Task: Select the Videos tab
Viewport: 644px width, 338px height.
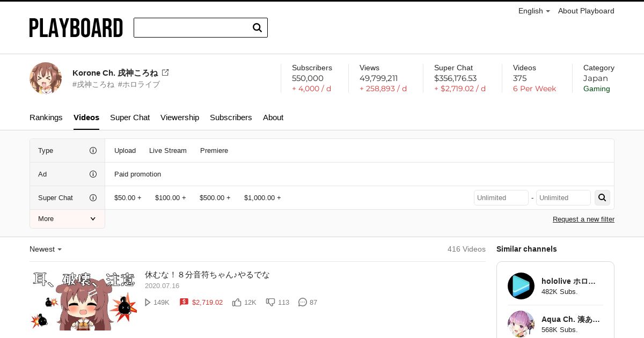Action: 86,117
